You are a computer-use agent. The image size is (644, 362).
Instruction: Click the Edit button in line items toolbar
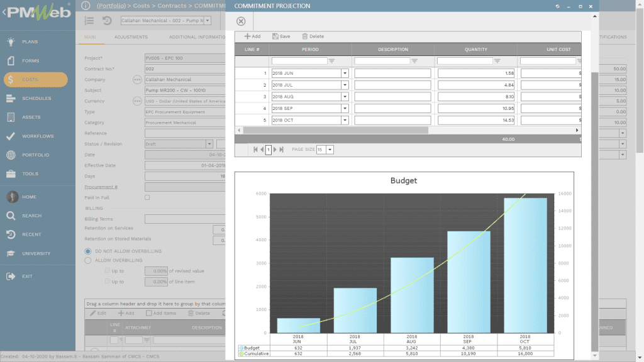98,313
